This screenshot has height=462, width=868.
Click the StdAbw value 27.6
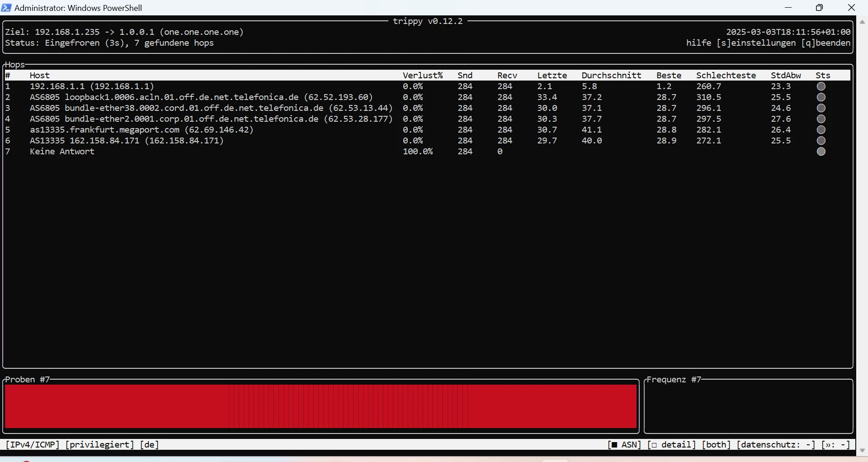[x=781, y=119]
